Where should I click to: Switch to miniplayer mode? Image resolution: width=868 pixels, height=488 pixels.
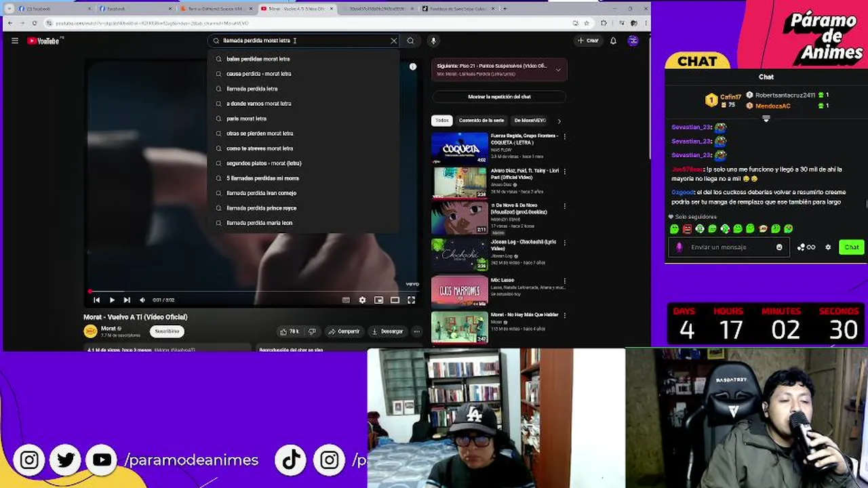coord(378,300)
